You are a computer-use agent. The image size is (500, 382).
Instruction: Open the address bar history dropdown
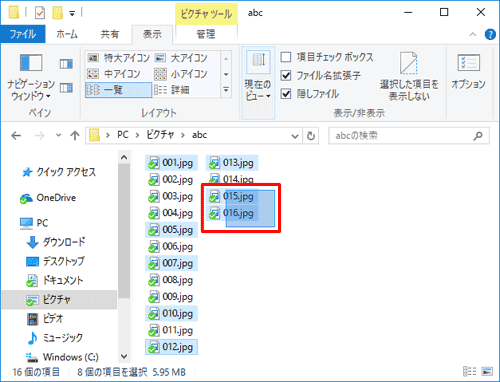click(x=295, y=136)
